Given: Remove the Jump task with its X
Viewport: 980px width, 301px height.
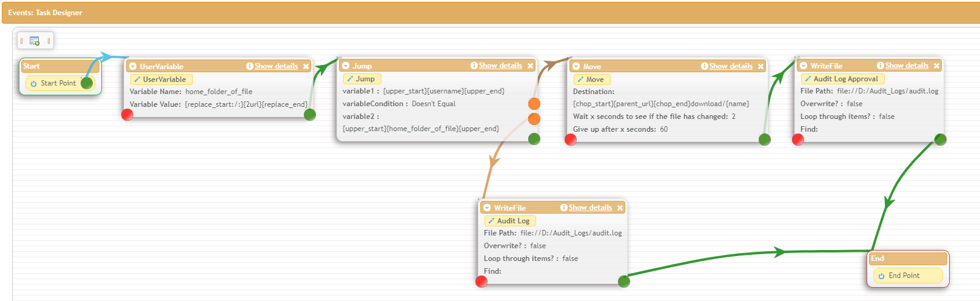Looking at the screenshot, I should (530, 66).
